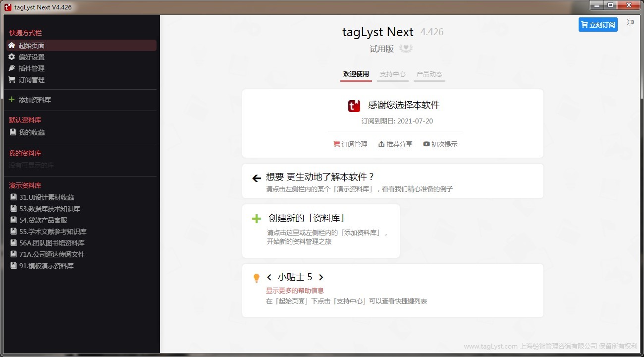Show the next tip with the right arrow

point(321,278)
